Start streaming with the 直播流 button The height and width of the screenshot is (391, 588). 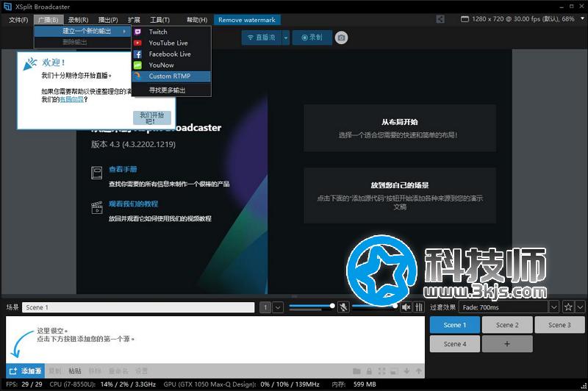(x=262, y=37)
